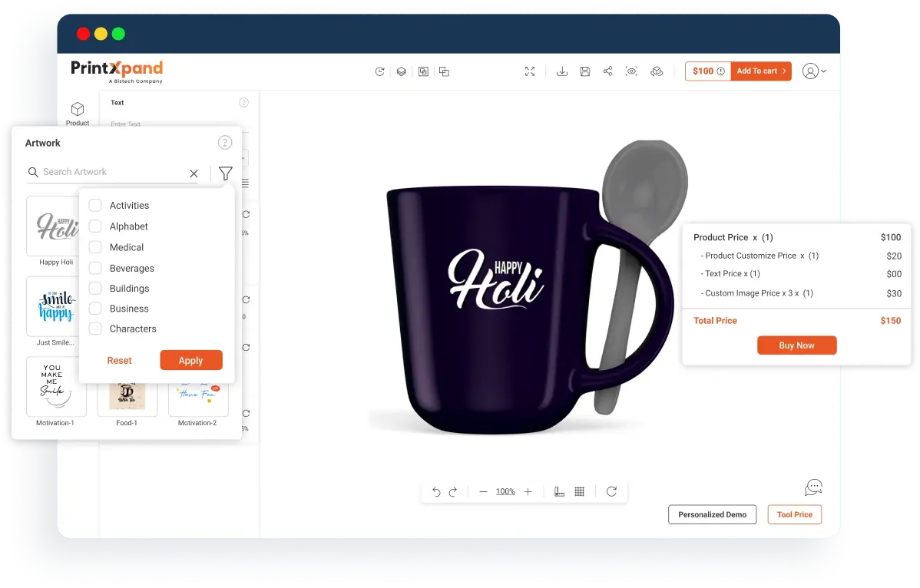The image size is (920, 588).
Task: Open the artwork filter funnel icon
Action: (225, 173)
